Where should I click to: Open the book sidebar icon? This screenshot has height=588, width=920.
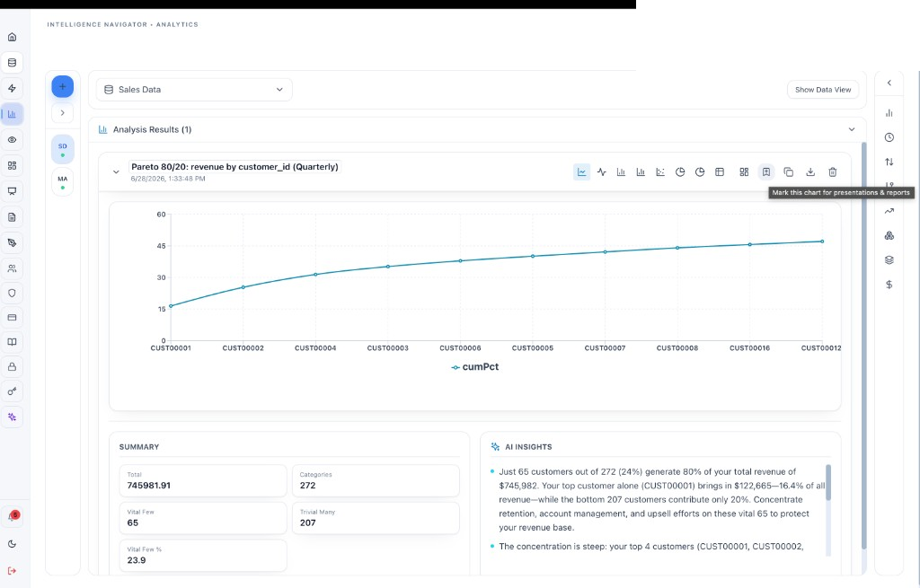pyautogui.click(x=12, y=342)
